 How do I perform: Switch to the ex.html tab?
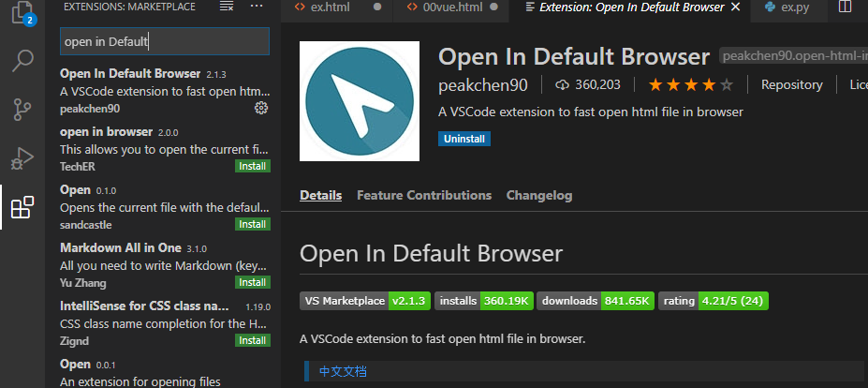330,7
